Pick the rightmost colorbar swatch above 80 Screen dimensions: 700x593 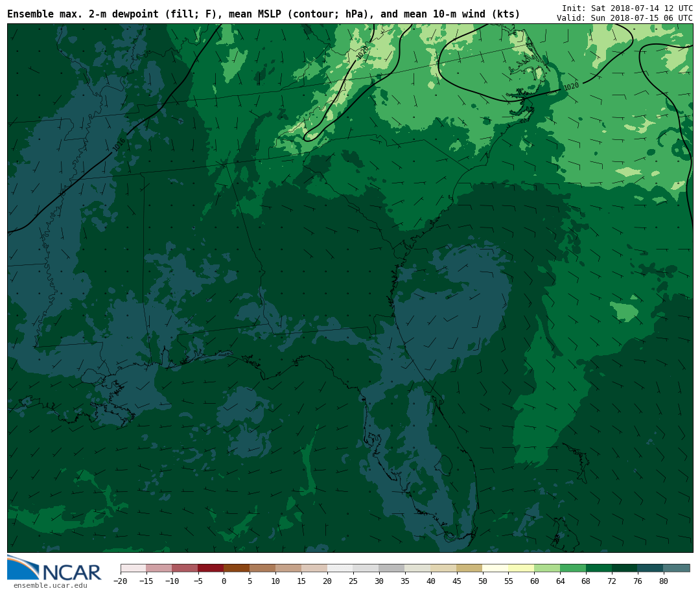click(677, 568)
